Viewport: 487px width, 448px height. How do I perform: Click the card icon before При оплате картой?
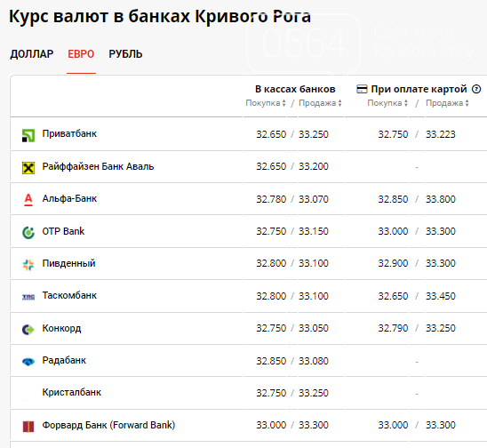point(362,89)
